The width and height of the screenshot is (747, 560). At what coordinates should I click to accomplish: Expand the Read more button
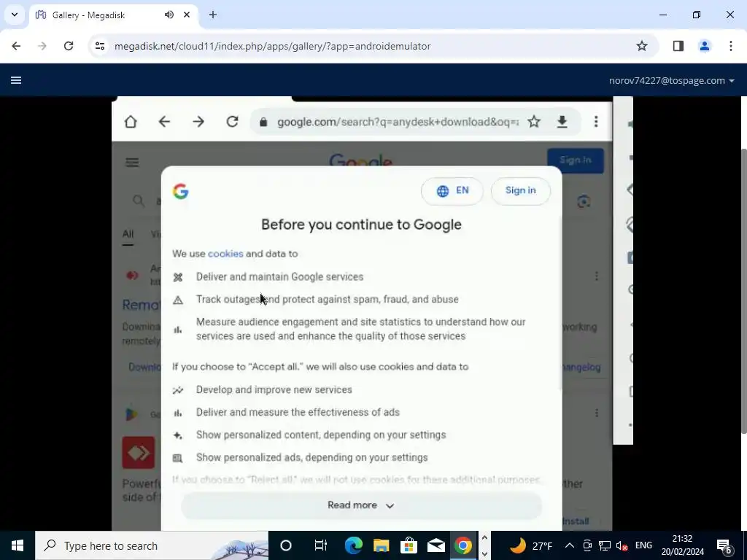[x=361, y=505]
